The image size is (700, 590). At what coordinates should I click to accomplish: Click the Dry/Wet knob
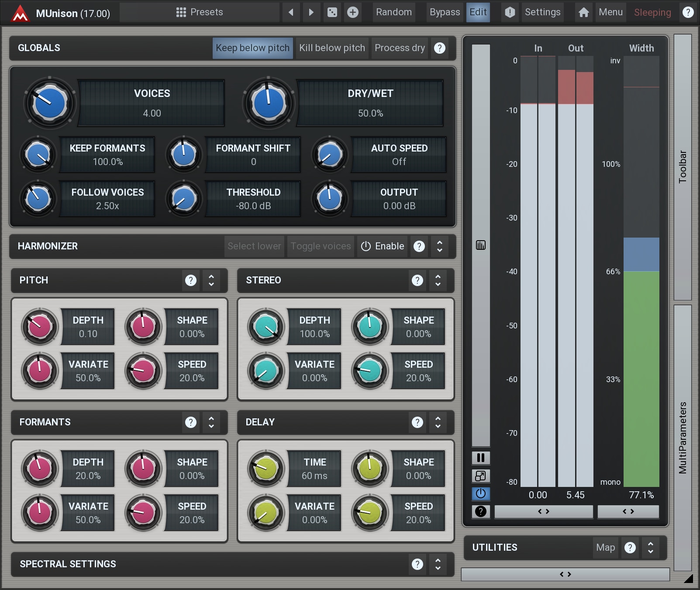point(269,104)
